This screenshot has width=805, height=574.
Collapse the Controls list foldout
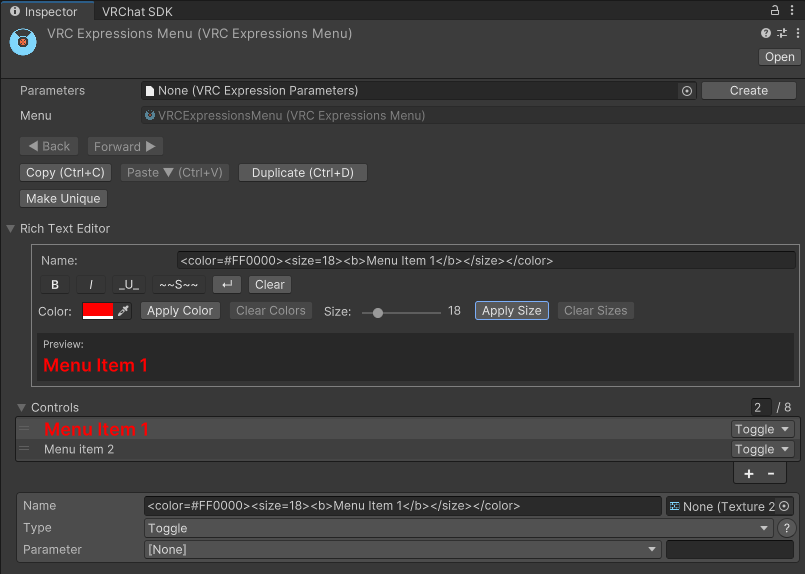point(22,408)
